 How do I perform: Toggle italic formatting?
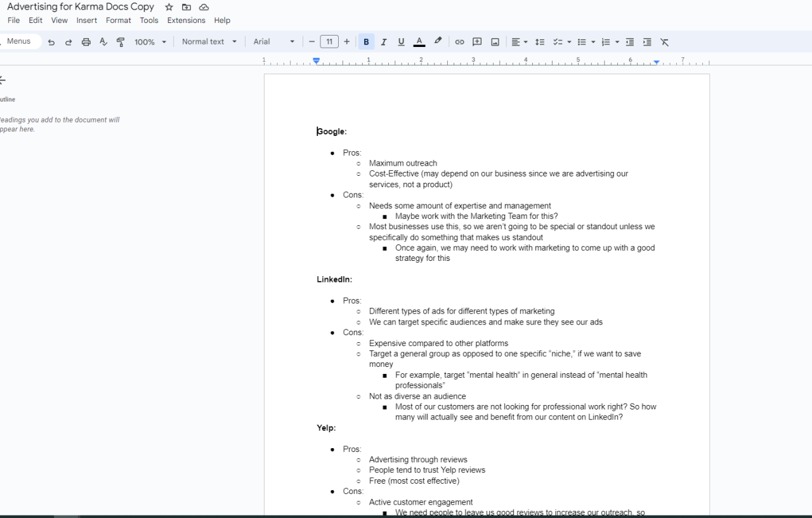[x=384, y=42]
